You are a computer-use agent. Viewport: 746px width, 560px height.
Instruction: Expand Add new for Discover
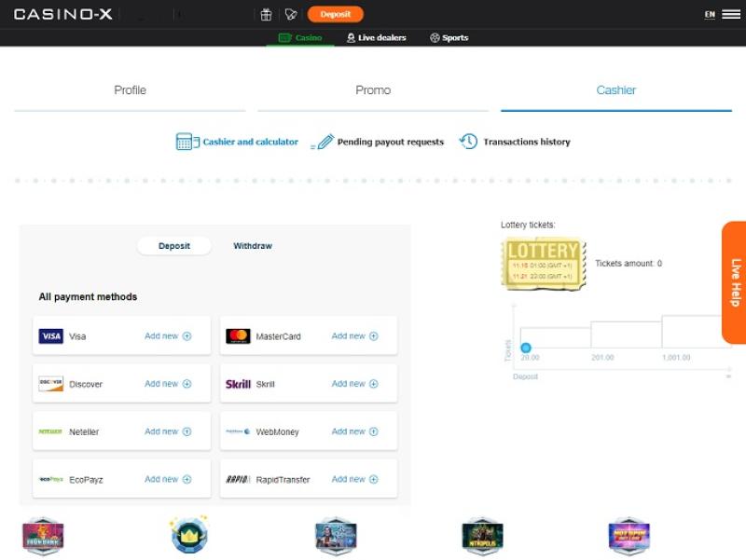point(168,384)
